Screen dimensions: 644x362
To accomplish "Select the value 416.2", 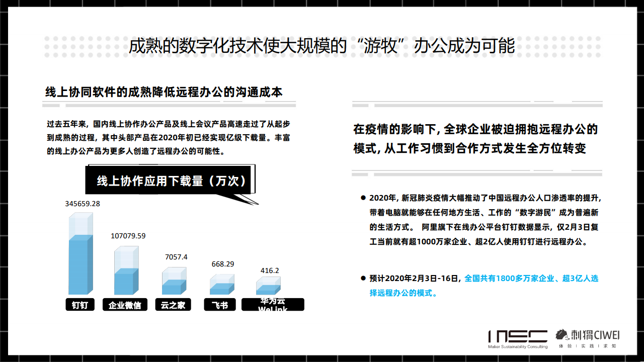I will pyautogui.click(x=270, y=270).
